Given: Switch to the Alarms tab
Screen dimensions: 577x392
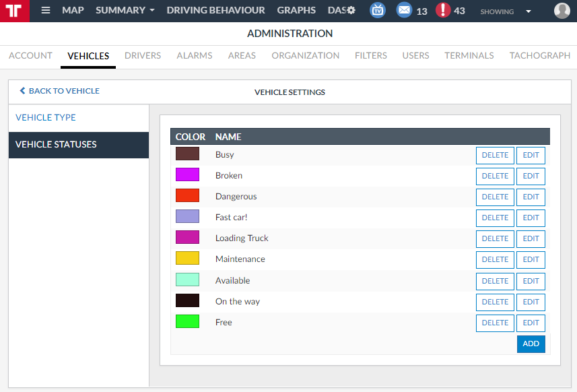Looking at the screenshot, I should point(195,56).
